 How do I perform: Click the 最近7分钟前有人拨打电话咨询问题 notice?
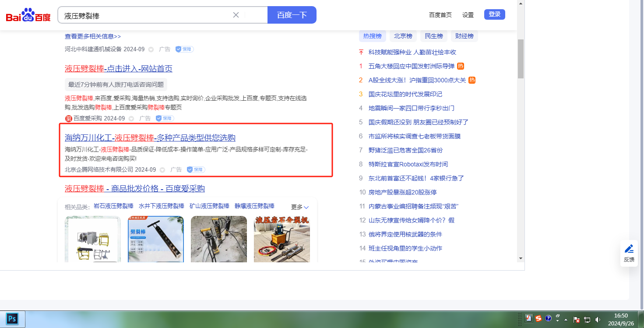pyautogui.click(x=116, y=84)
